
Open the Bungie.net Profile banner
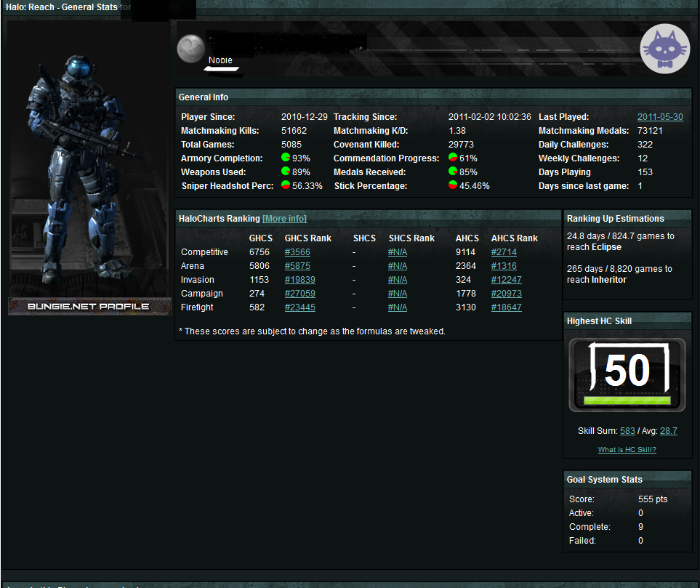(x=89, y=306)
